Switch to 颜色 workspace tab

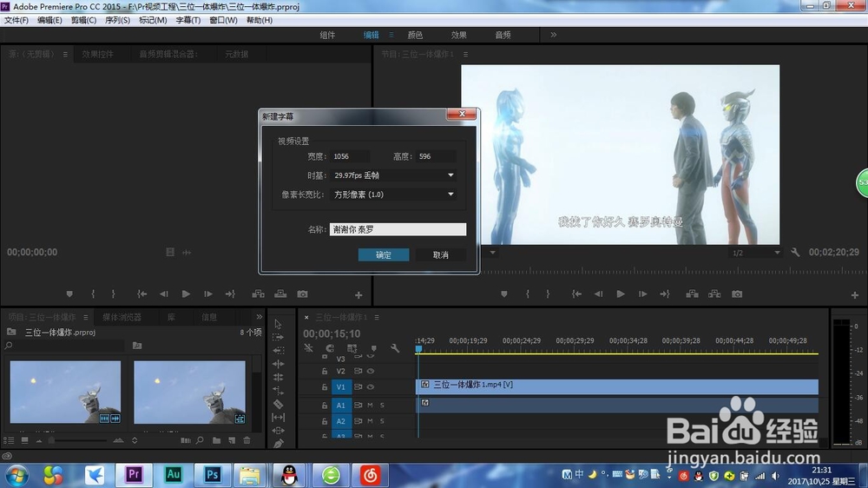(x=415, y=35)
